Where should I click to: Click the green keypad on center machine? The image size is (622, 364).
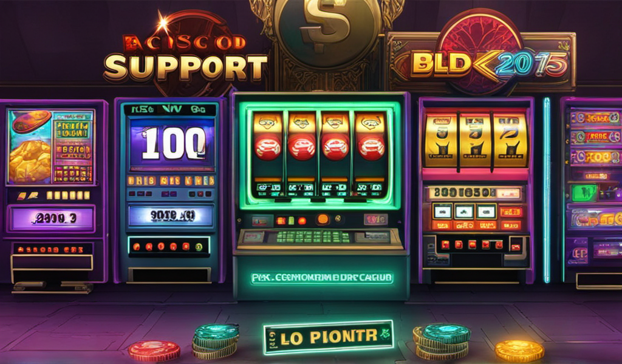pos(313,237)
